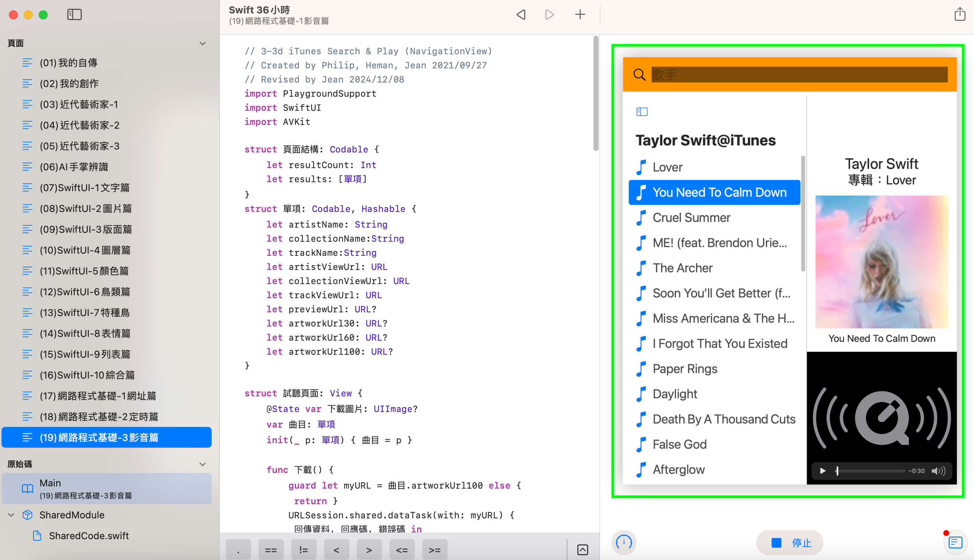Open the console output icon with red dot
Viewport: 974px width, 560px height.
coord(955,542)
